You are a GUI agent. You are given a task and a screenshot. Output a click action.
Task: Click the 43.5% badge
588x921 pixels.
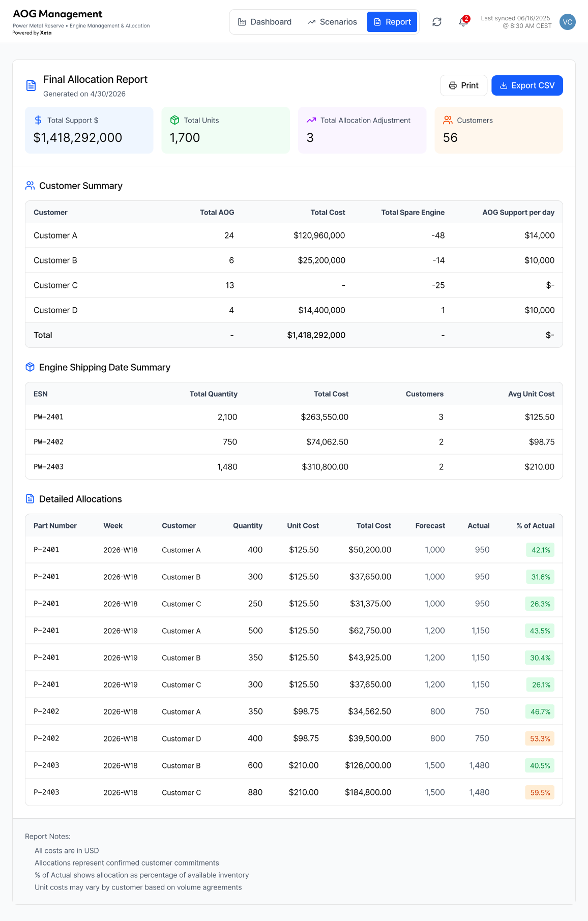click(540, 631)
